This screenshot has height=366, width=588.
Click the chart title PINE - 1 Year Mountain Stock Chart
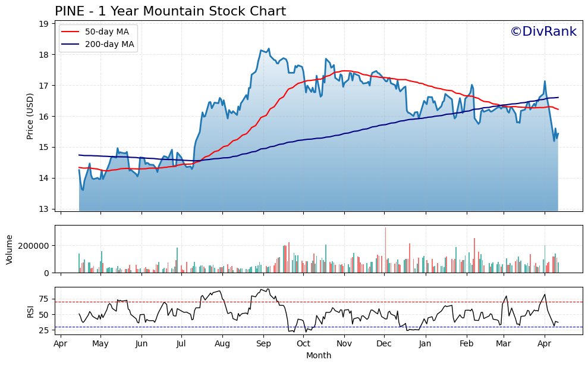170,11
